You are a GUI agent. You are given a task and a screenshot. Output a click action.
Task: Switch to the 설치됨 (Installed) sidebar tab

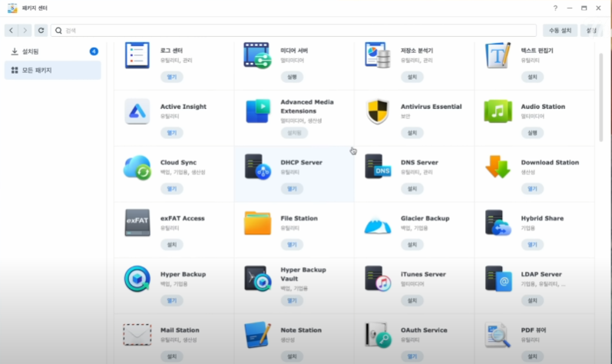[x=52, y=51]
